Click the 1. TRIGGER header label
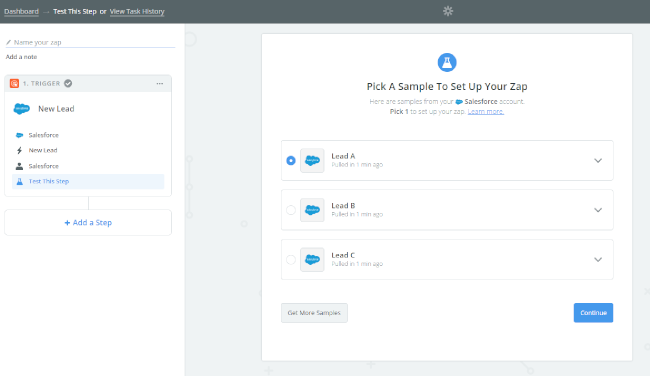The height and width of the screenshot is (376, 650). point(41,83)
